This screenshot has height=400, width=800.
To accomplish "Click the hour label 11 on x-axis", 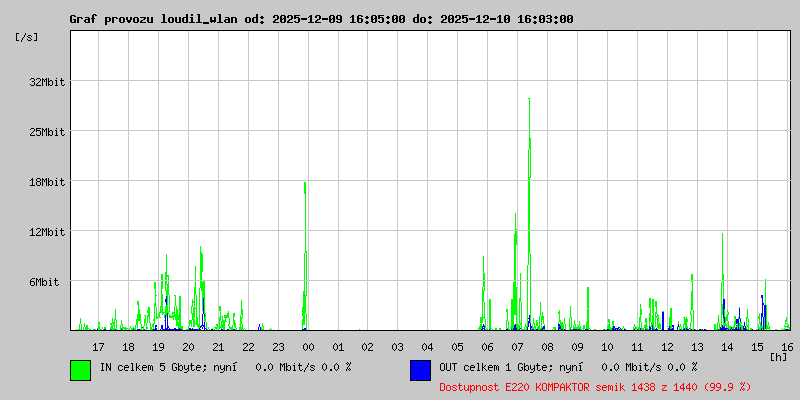I will (x=637, y=347).
